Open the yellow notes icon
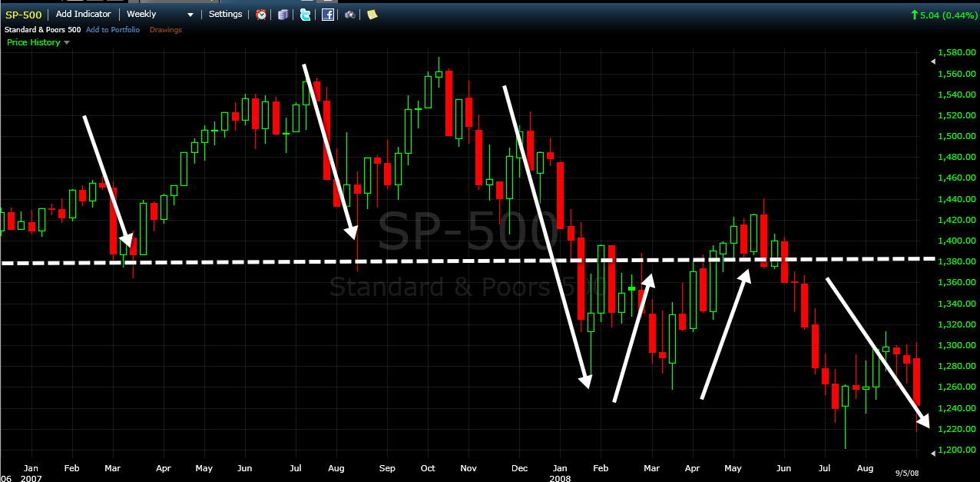 372,14
